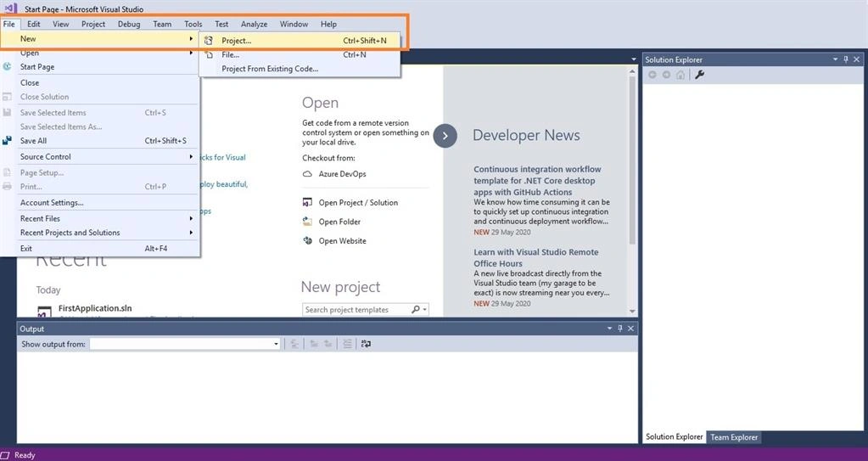Click the Open Website icon
The height and width of the screenshot is (461, 868).
[307, 240]
